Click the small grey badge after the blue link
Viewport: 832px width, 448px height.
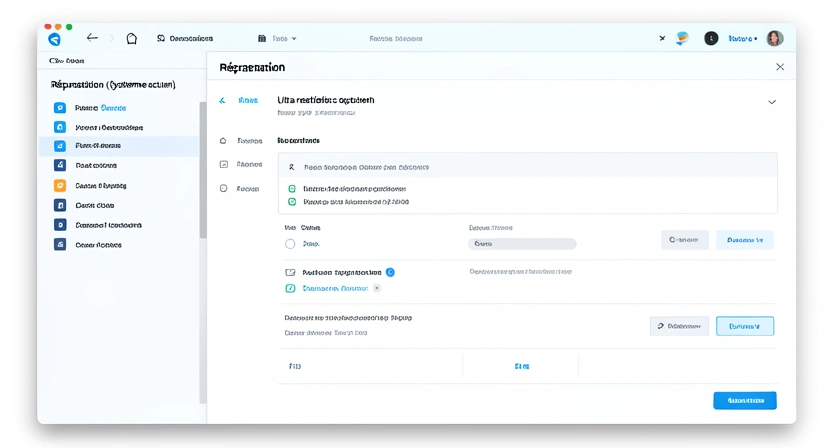pyautogui.click(x=377, y=288)
